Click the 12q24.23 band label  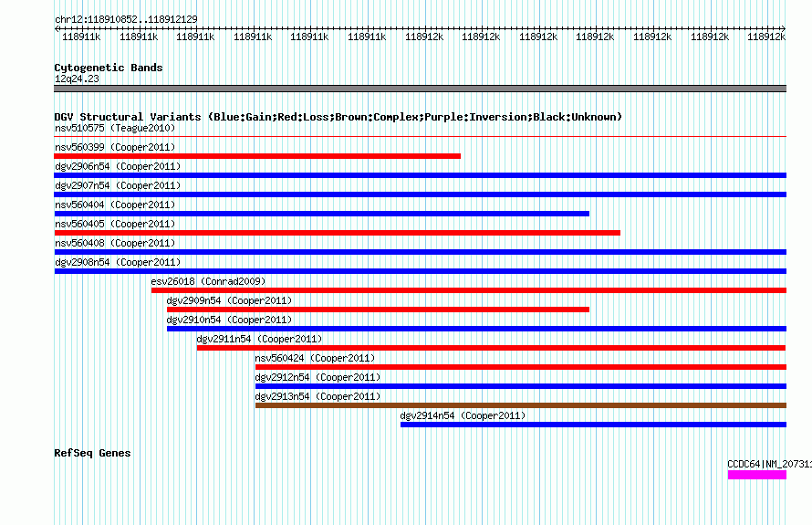(77, 79)
